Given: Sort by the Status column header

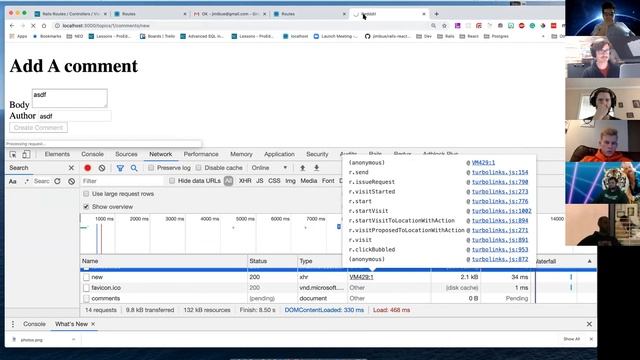Looking at the screenshot, I should pyautogui.click(x=272, y=261).
